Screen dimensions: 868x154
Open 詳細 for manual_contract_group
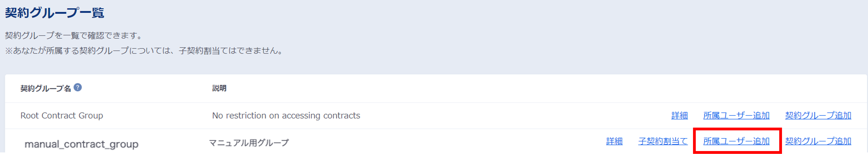(614, 142)
